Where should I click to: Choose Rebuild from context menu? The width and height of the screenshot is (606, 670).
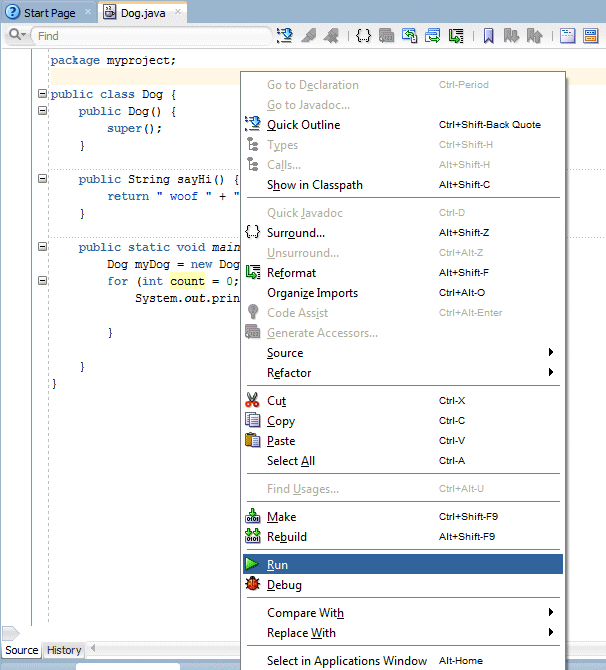403,537
